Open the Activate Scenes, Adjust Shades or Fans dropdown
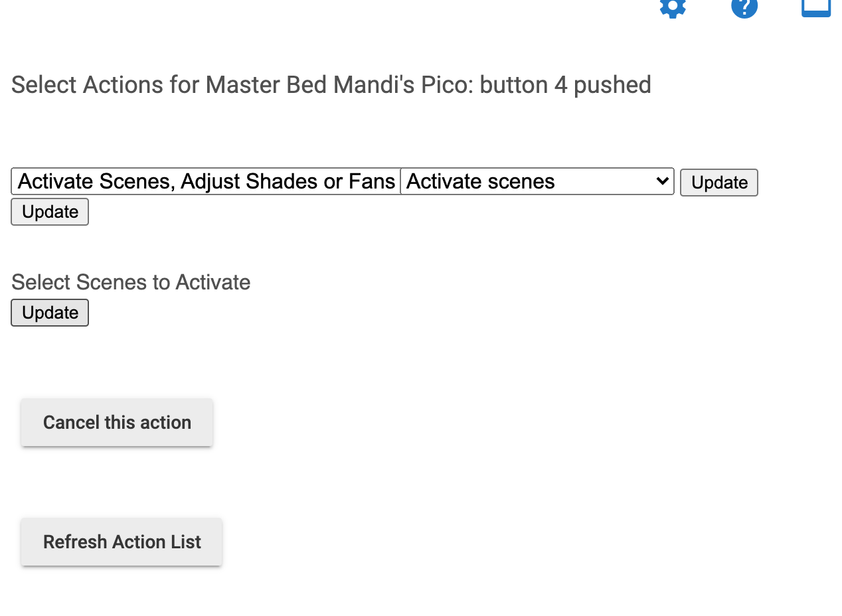Image resolution: width=842 pixels, height=616 pixels. [x=206, y=181]
